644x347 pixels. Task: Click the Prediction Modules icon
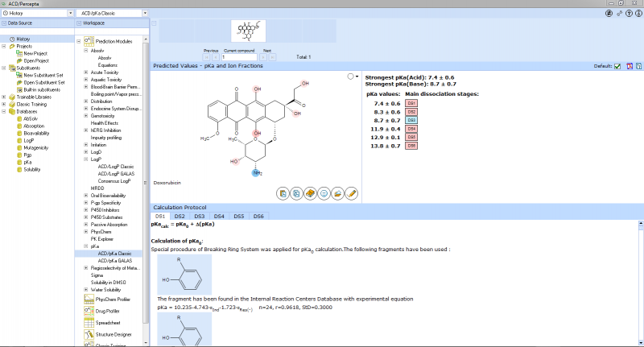[x=89, y=41]
